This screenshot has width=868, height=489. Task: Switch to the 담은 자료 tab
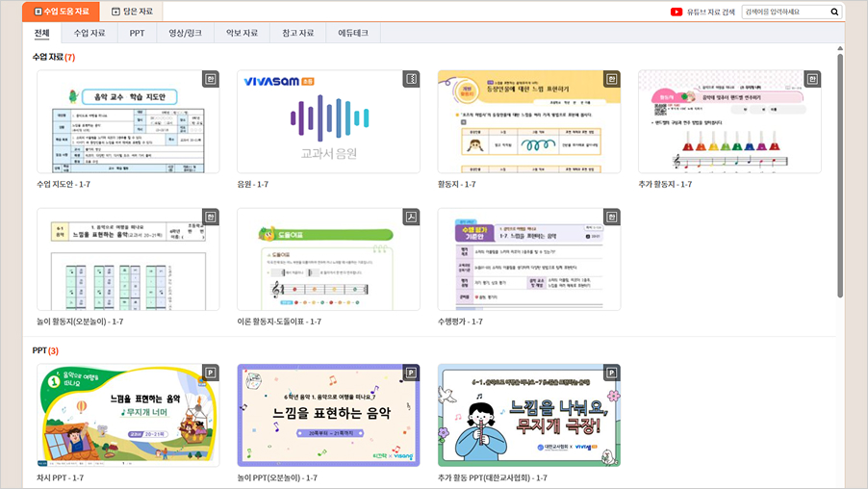pos(132,12)
